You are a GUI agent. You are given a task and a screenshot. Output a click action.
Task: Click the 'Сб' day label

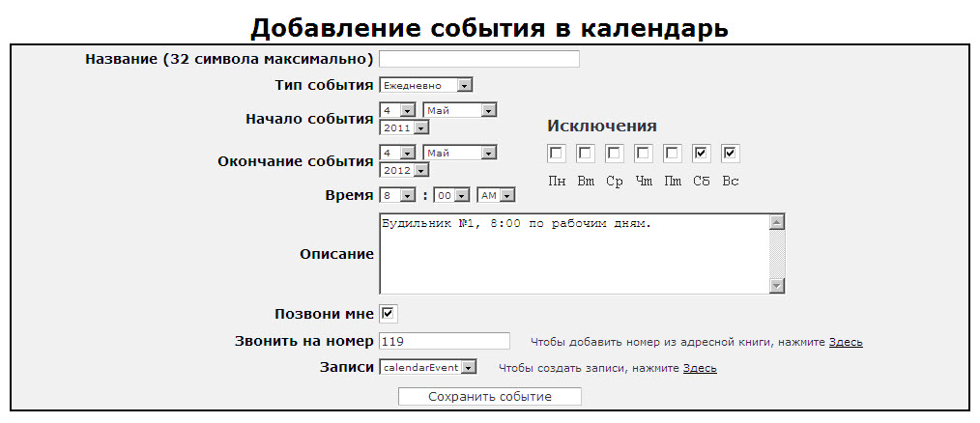point(702,182)
